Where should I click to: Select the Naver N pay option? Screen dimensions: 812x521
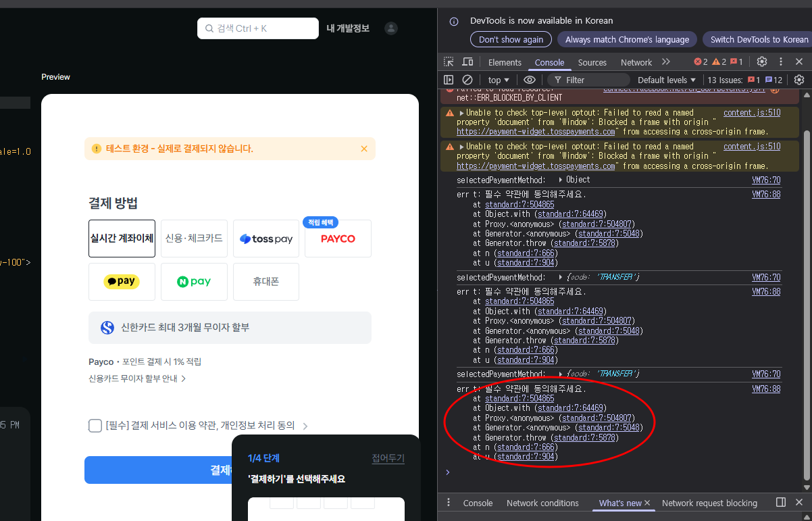(x=194, y=282)
